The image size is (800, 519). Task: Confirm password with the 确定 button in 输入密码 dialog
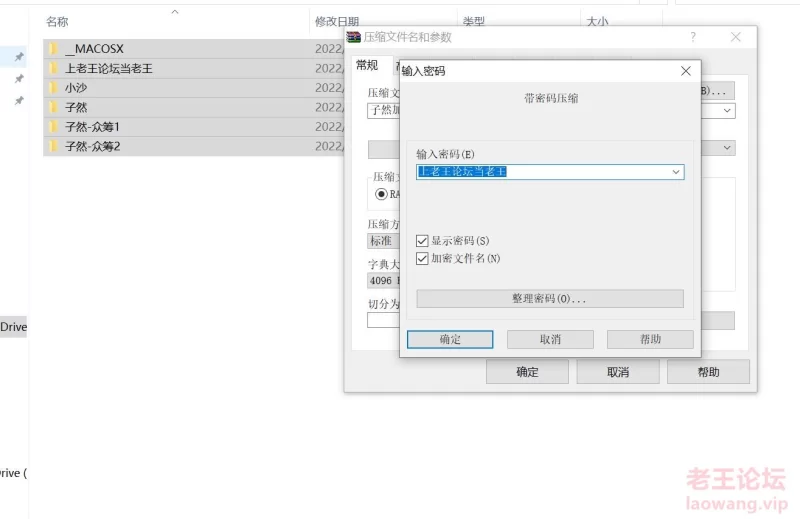point(450,339)
